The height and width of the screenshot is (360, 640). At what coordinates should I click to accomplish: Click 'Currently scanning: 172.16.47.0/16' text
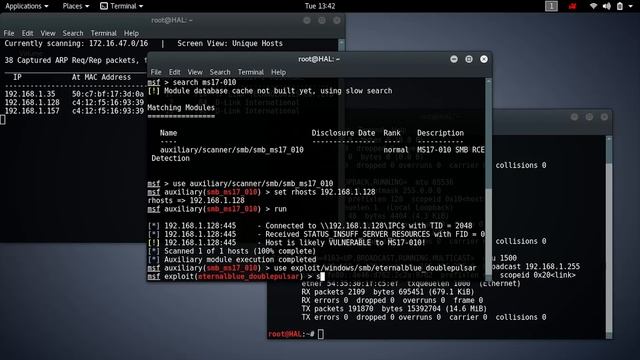point(76,43)
